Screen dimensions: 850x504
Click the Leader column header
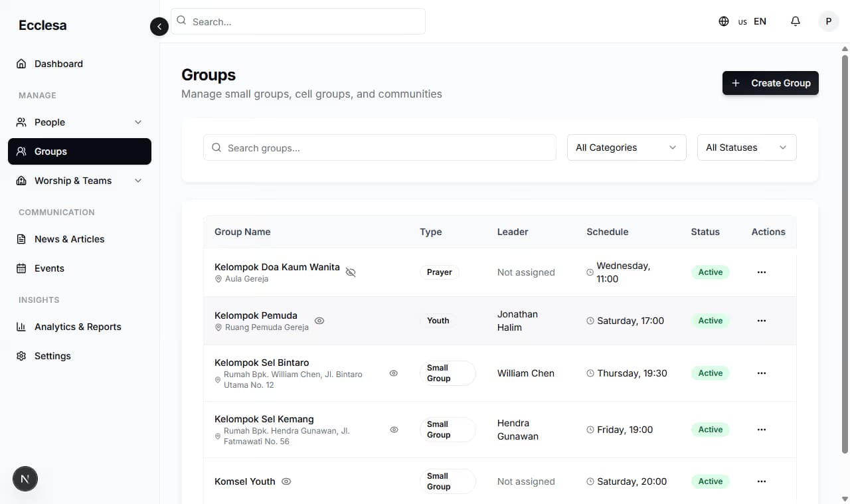[x=513, y=232]
